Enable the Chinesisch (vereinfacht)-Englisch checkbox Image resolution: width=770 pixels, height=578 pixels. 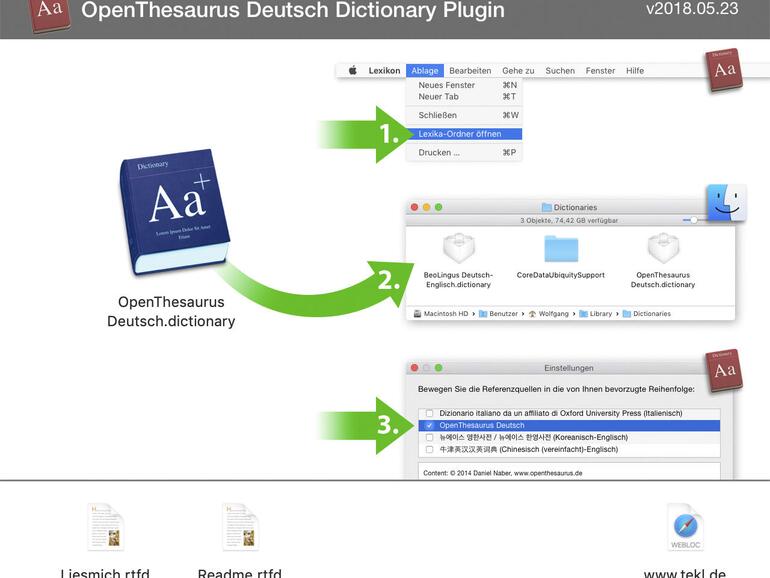[430, 449]
